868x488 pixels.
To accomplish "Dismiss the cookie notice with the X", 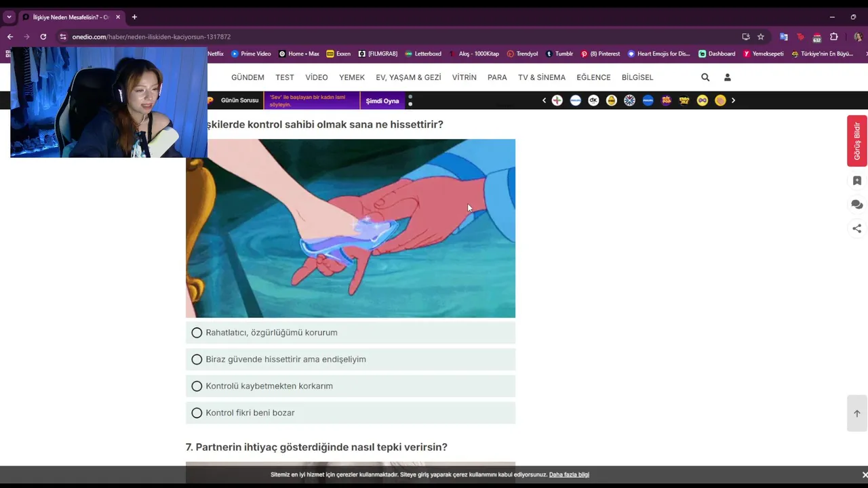I will [865, 474].
